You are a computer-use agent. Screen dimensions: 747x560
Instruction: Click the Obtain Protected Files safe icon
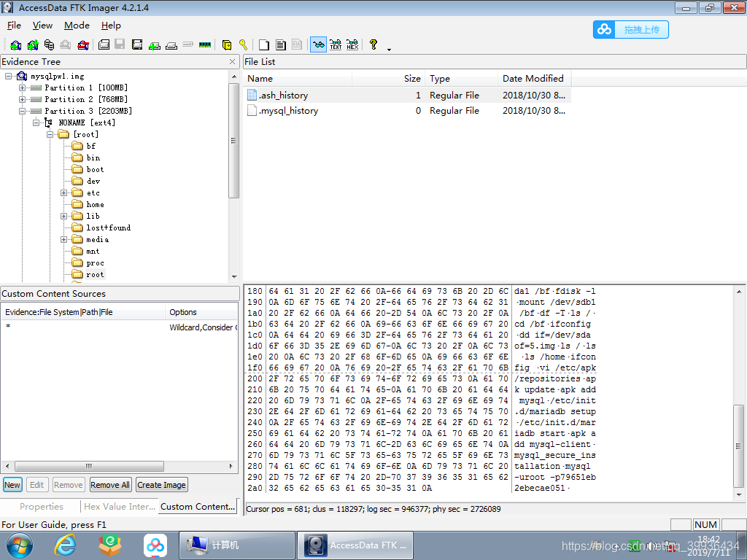click(227, 44)
